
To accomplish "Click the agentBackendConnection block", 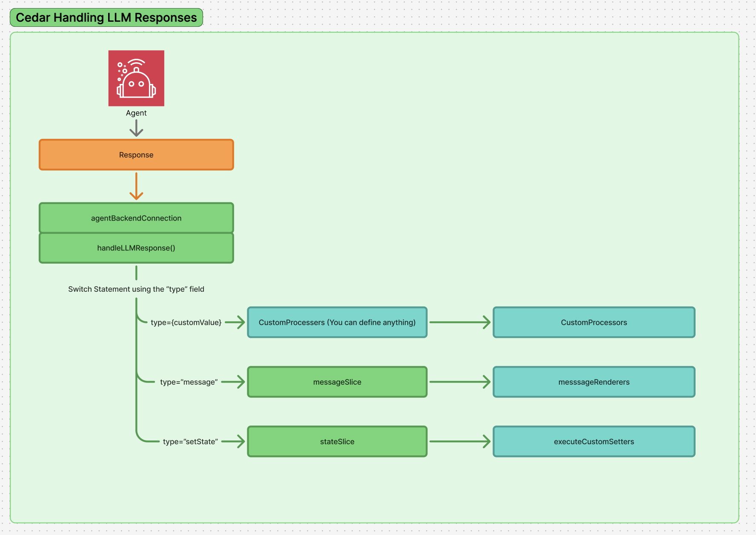I will (x=136, y=218).
